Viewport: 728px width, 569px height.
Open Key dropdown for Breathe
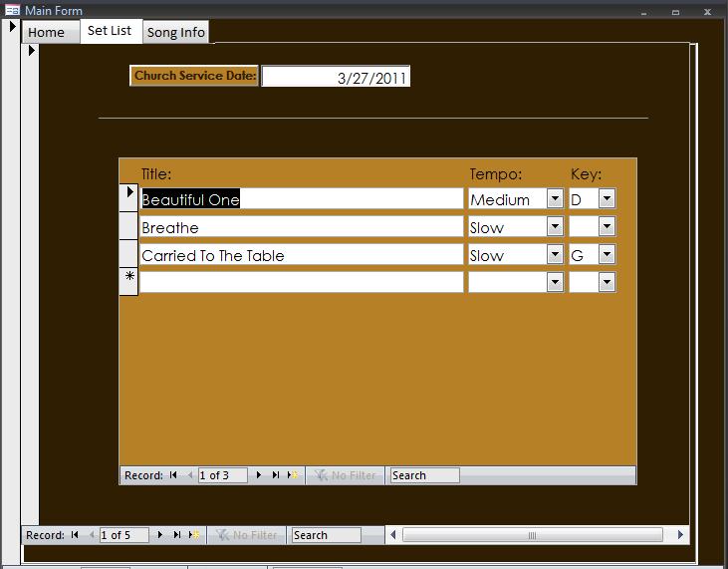click(x=607, y=226)
